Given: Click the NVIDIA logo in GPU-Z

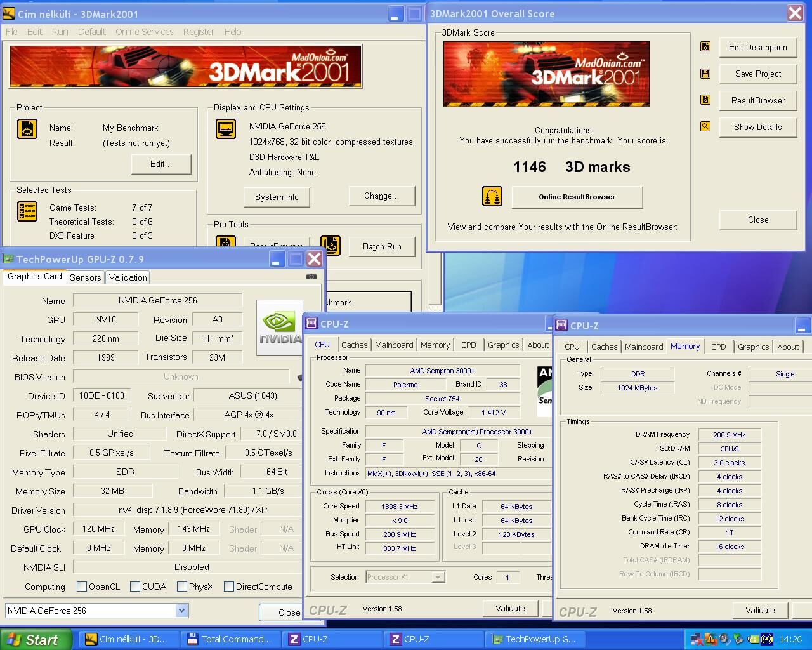Looking at the screenshot, I should coord(280,327).
